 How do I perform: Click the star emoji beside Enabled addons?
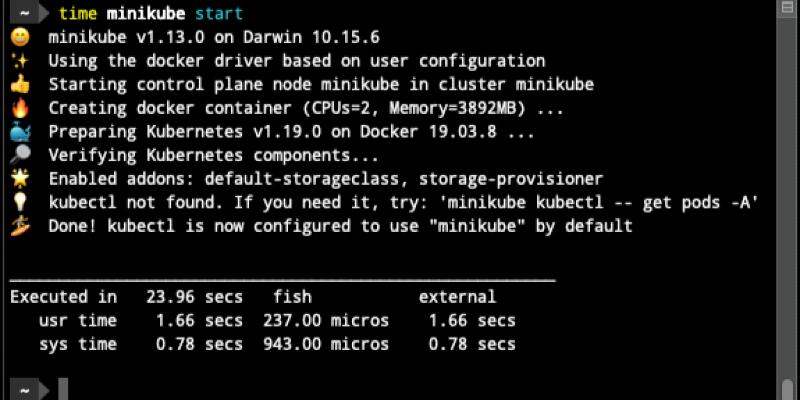[20, 179]
